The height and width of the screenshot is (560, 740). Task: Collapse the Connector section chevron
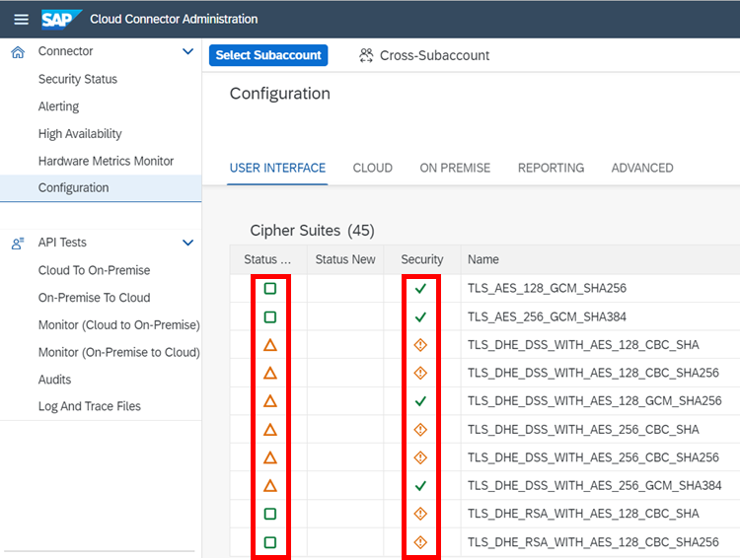[x=187, y=51]
